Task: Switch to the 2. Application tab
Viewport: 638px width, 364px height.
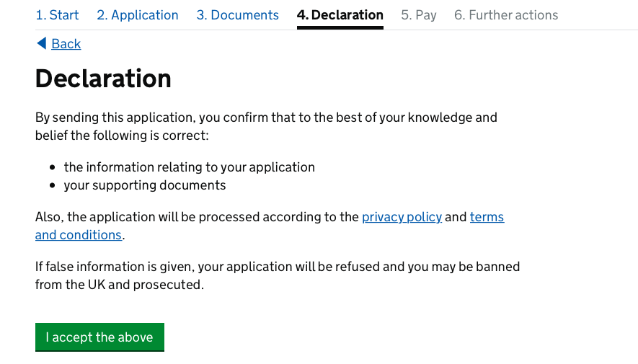Action: click(x=138, y=15)
